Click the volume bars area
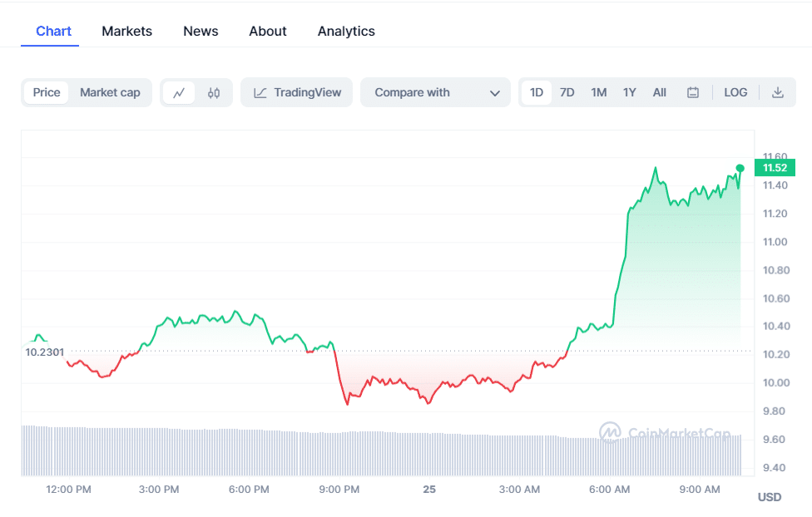This screenshot has height=517, width=812. (x=381, y=451)
